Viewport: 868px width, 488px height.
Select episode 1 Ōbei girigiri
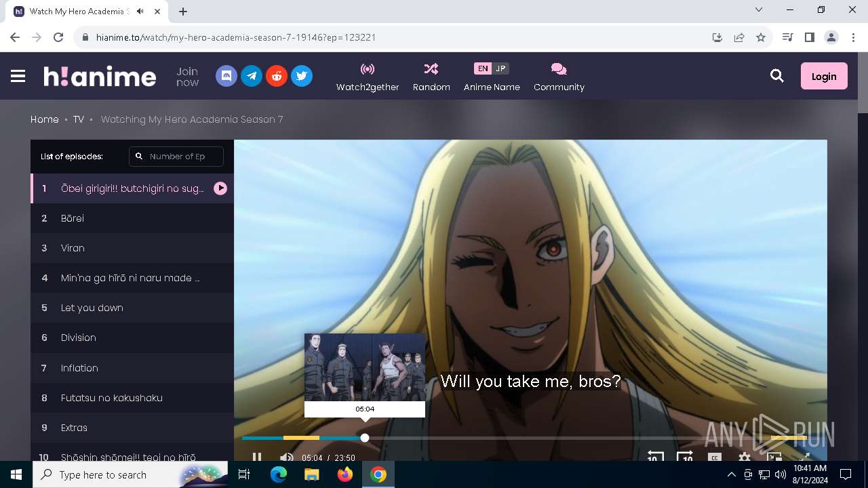132,188
